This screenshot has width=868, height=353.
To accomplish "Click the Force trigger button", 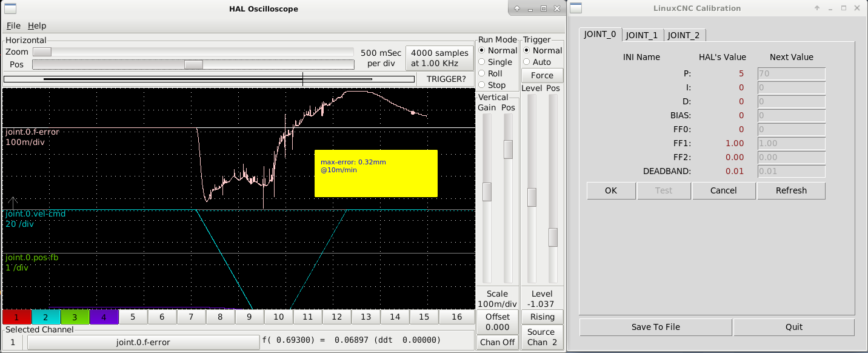I will pos(542,75).
